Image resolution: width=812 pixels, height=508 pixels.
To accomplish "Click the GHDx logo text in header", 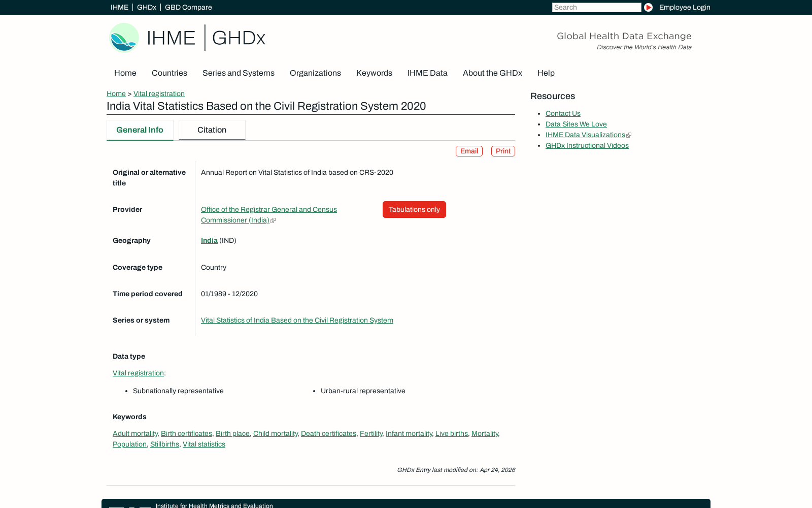I will tap(239, 38).
